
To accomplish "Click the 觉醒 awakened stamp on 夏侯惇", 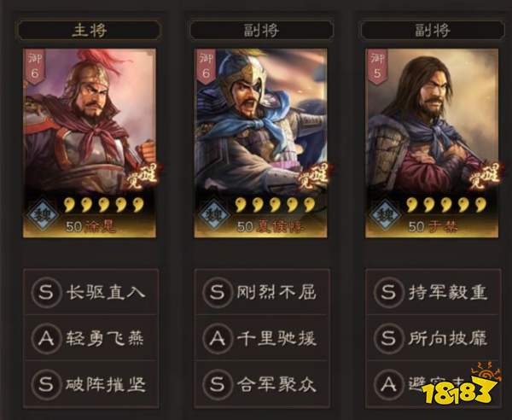I will coord(313,177).
